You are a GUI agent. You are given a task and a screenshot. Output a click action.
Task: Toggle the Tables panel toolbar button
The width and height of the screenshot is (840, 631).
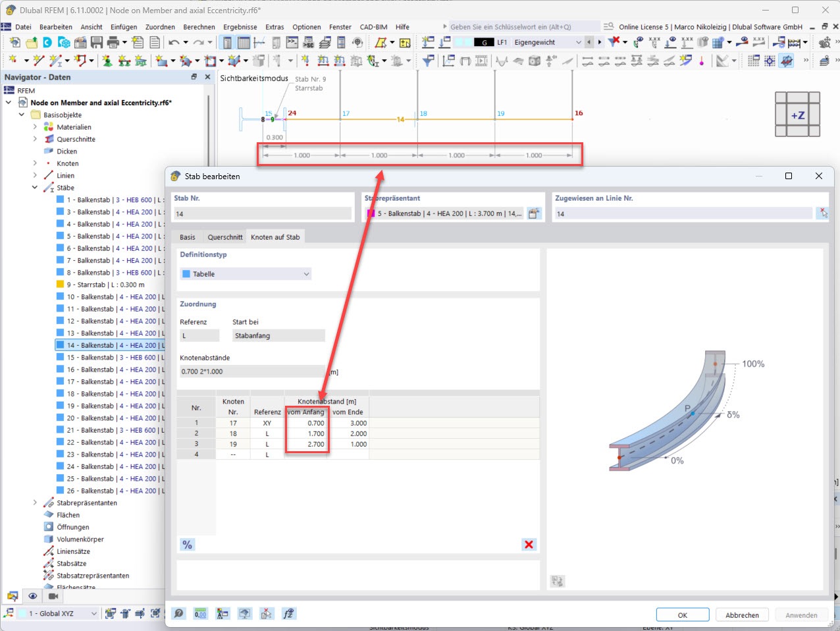click(244, 43)
